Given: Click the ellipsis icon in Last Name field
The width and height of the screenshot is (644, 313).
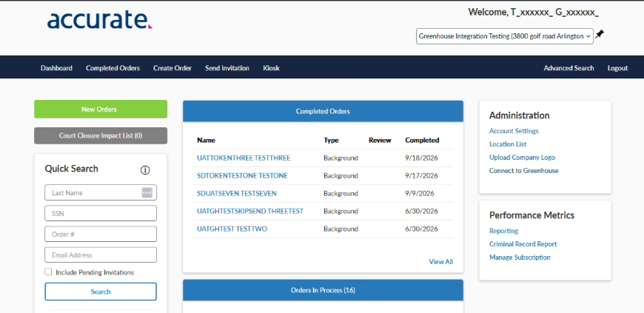Looking at the screenshot, I should click(147, 192).
